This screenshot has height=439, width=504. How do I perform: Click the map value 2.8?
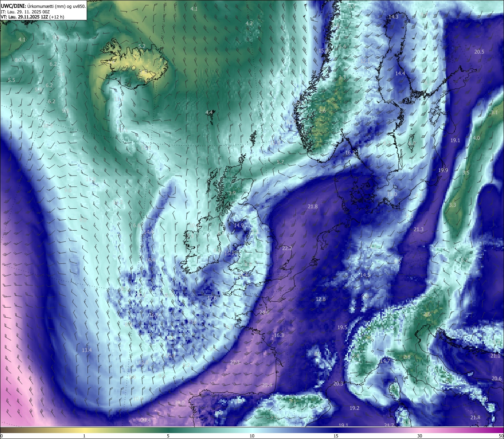(x=407, y=357)
